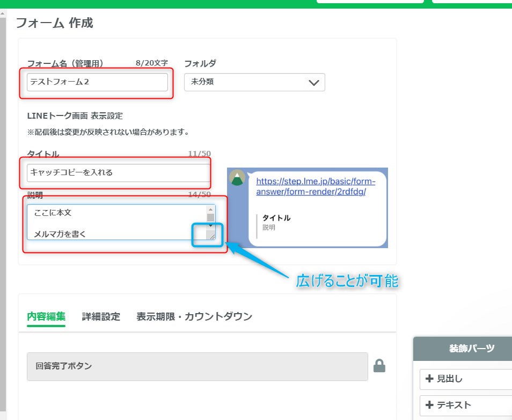Select the 回答完了ボタン form block
This screenshot has width=512, height=420.
pos(197,366)
